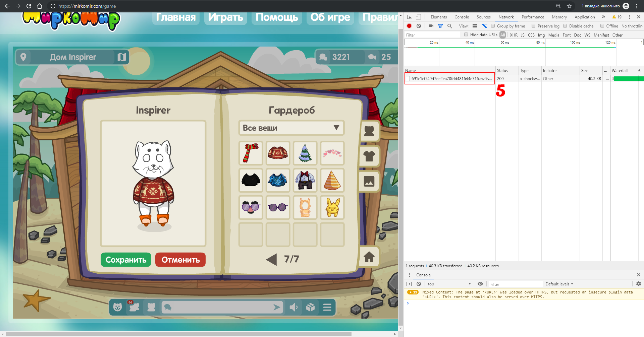Enable Preserve log checkbox

(534, 26)
